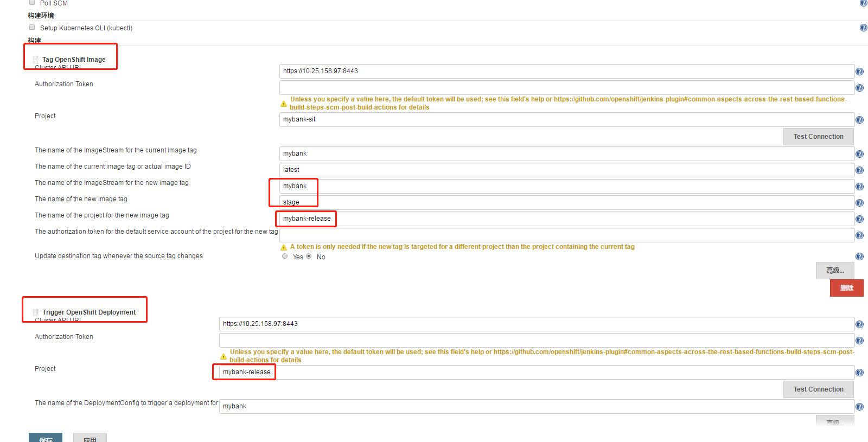
Task: Click drag handle of Trigger OpenShift Deployment step
Action: (x=36, y=312)
